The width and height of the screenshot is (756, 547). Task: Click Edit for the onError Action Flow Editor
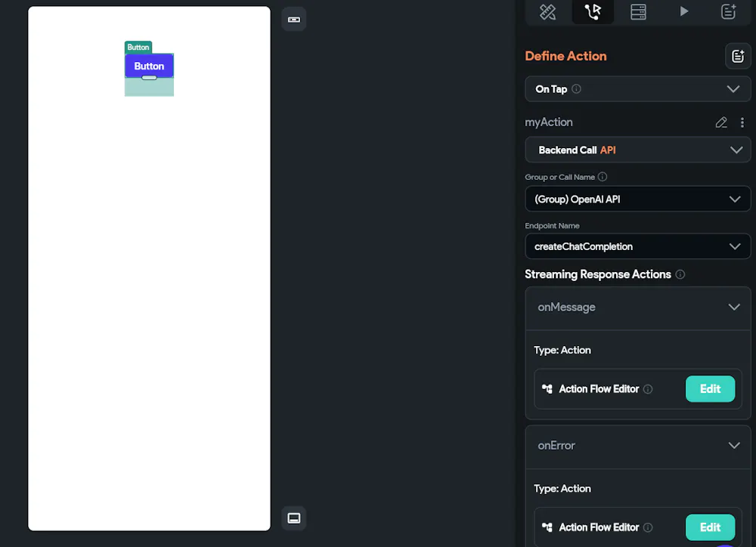[710, 527]
